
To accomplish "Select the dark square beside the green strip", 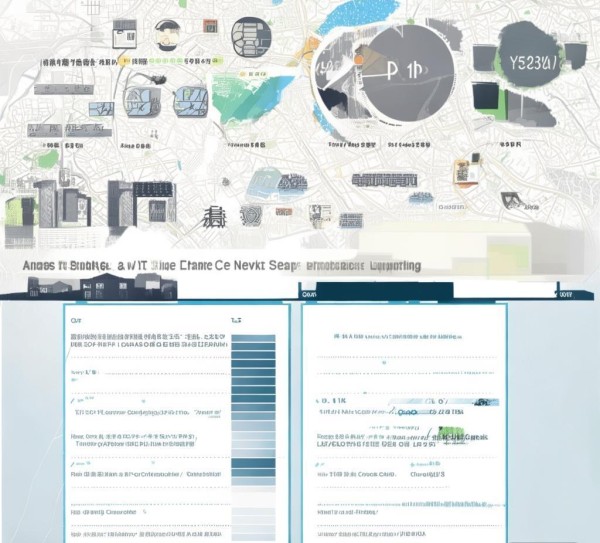I will click(x=486, y=96).
